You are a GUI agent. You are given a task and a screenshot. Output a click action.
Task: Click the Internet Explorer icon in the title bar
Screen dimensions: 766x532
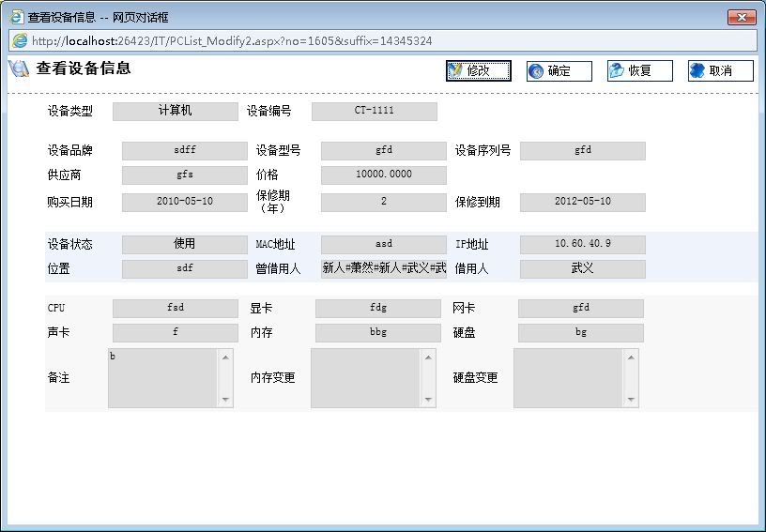pyautogui.click(x=16, y=17)
